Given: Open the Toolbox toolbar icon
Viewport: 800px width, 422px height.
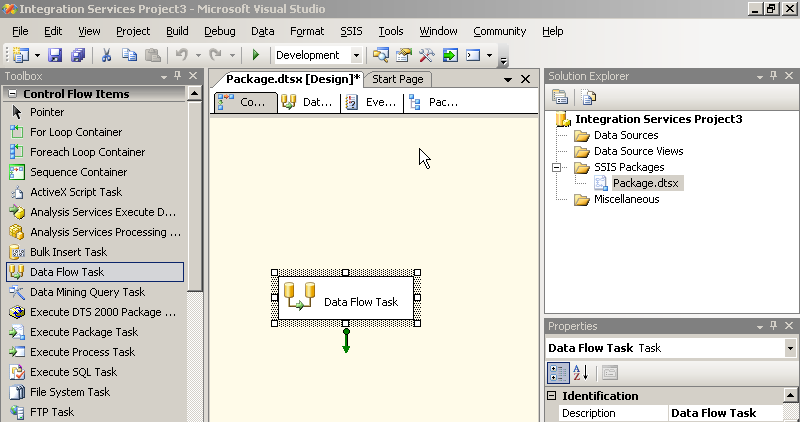Looking at the screenshot, I should 427,55.
